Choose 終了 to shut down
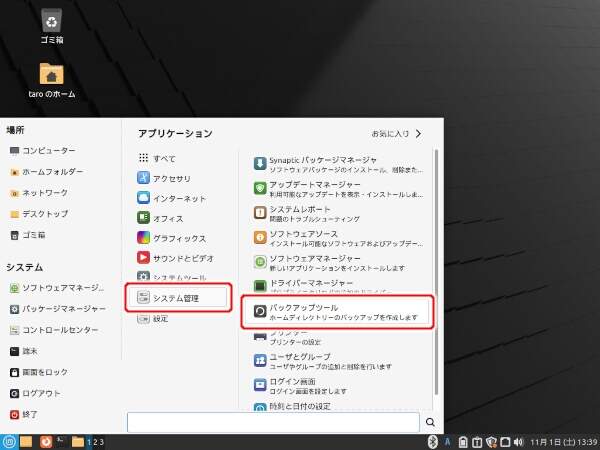The image size is (600, 450). pyautogui.click(x=24, y=414)
